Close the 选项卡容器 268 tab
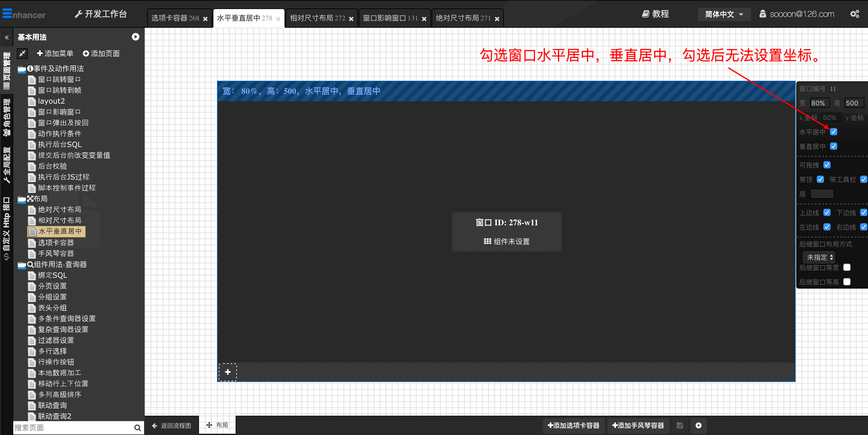Viewport: 868px width, 435px height. [205, 19]
